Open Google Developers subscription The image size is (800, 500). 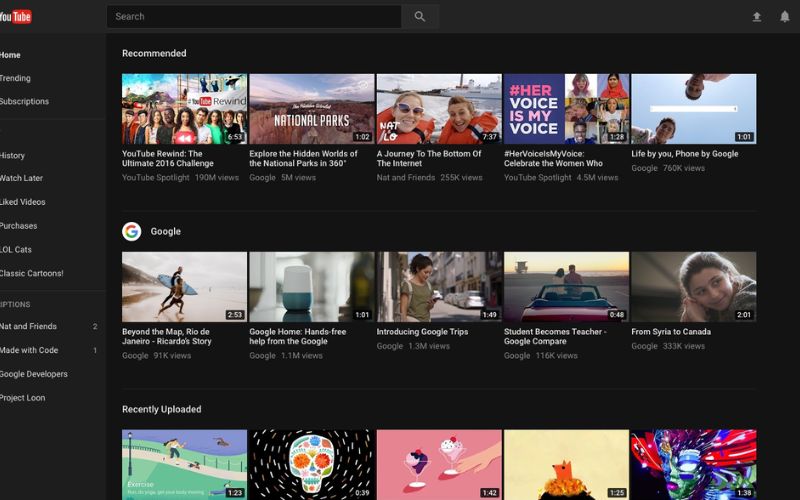tap(34, 374)
